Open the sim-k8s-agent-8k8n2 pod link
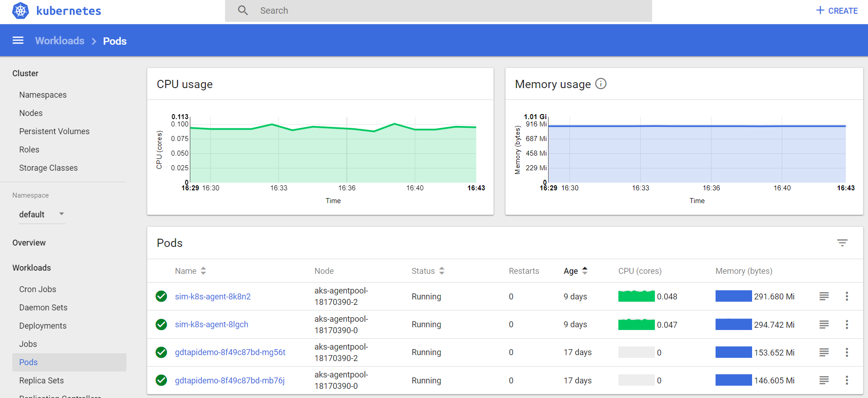This screenshot has width=868, height=398. [x=213, y=296]
